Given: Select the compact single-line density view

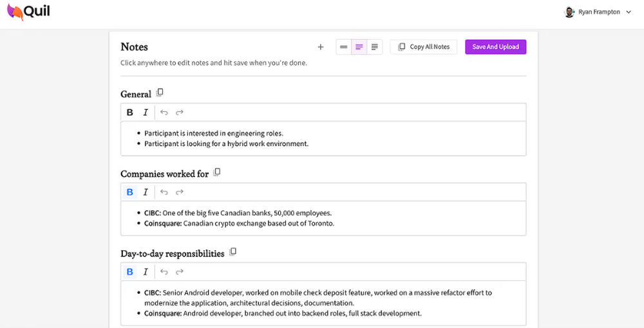Looking at the screenshot, I should point(344,47).
